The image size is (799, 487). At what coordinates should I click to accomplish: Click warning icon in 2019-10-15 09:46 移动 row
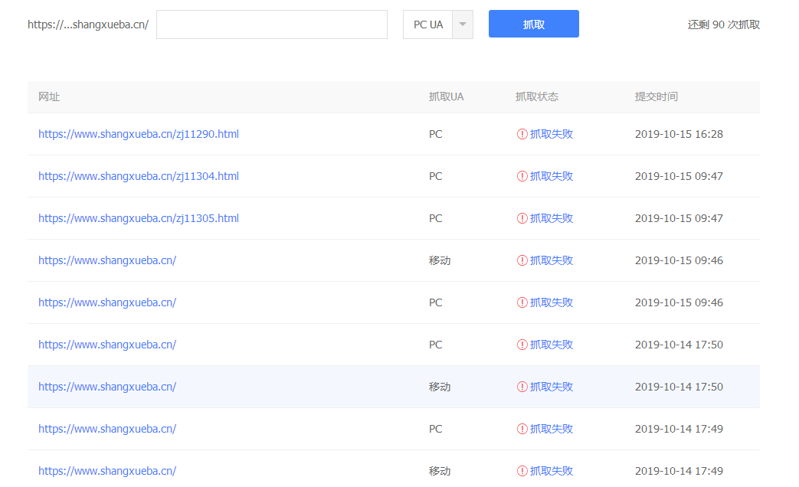[x=522, y=260]
